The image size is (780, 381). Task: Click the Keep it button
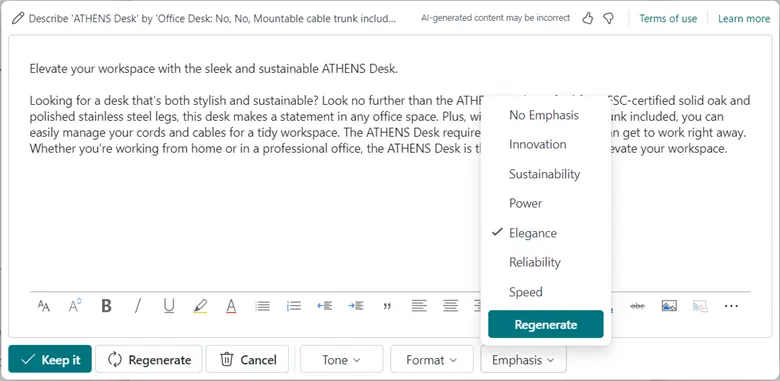50,359
